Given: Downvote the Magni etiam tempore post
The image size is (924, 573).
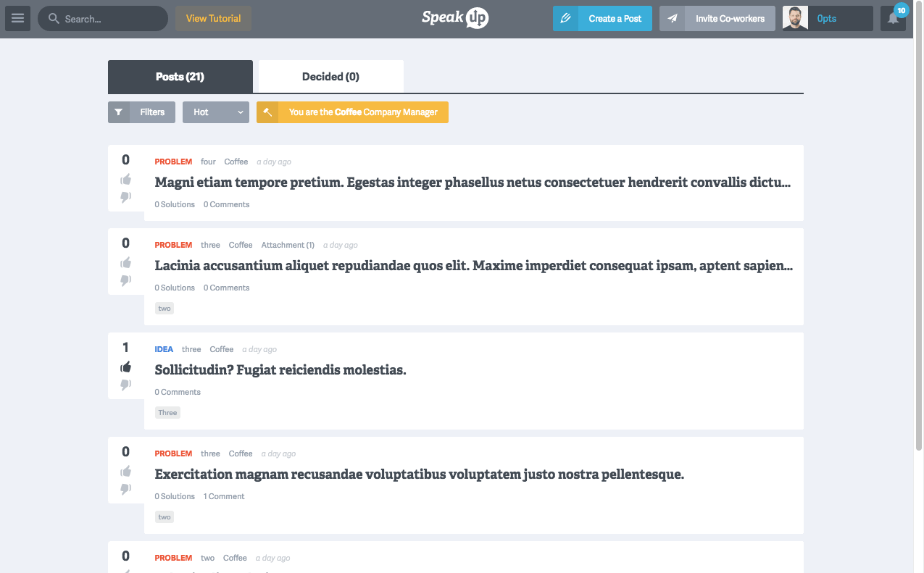Looking at the screenshot, I should [125, 196].
